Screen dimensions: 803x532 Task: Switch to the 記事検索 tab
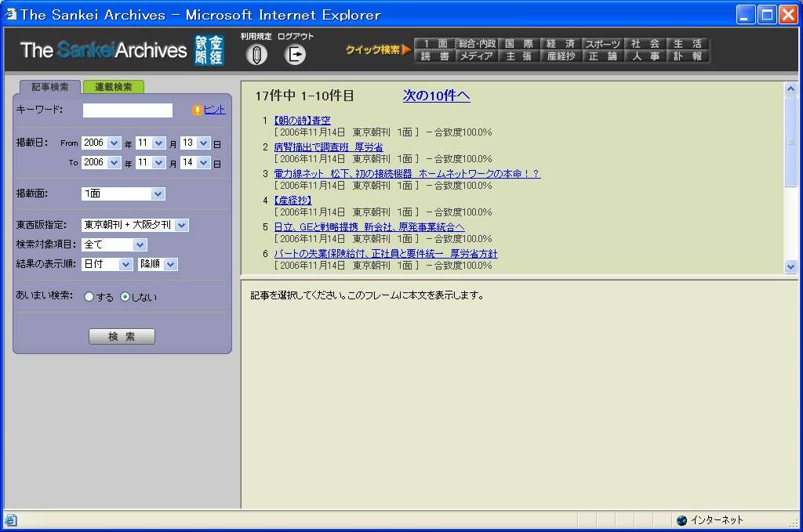(x=49, y=87)
